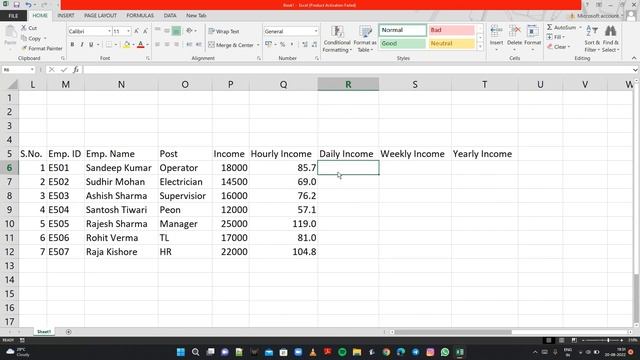
Task: Apply the red font color
Action: [141, 44]
